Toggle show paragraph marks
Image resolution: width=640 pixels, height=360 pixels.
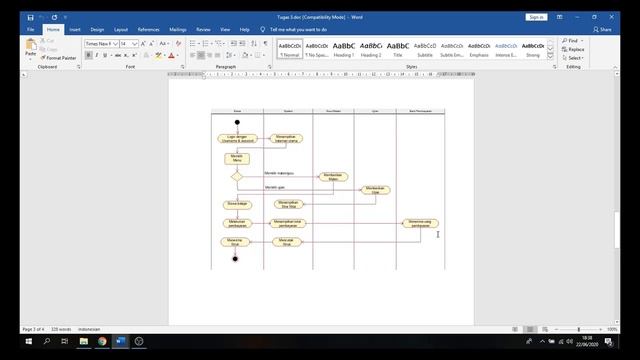(266, 43)
